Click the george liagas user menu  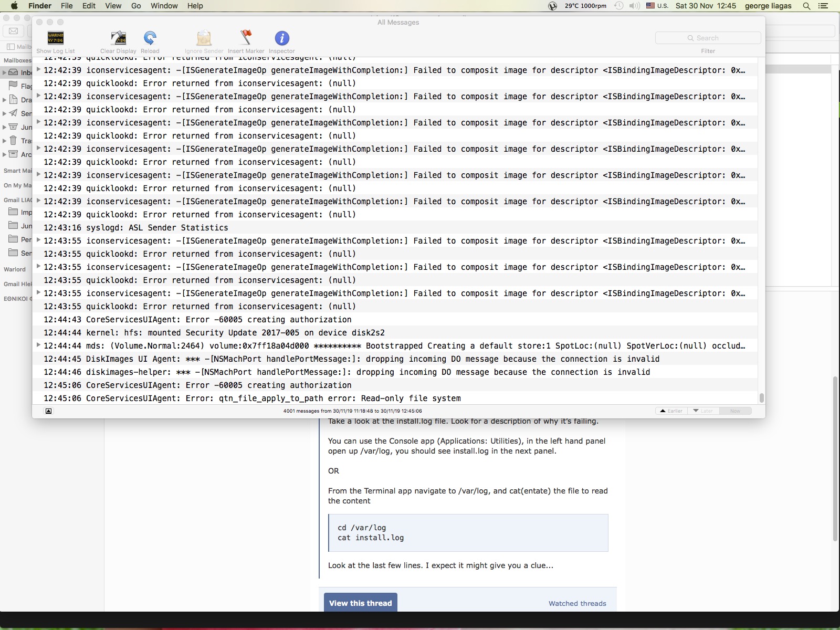[x=769, y=6]
